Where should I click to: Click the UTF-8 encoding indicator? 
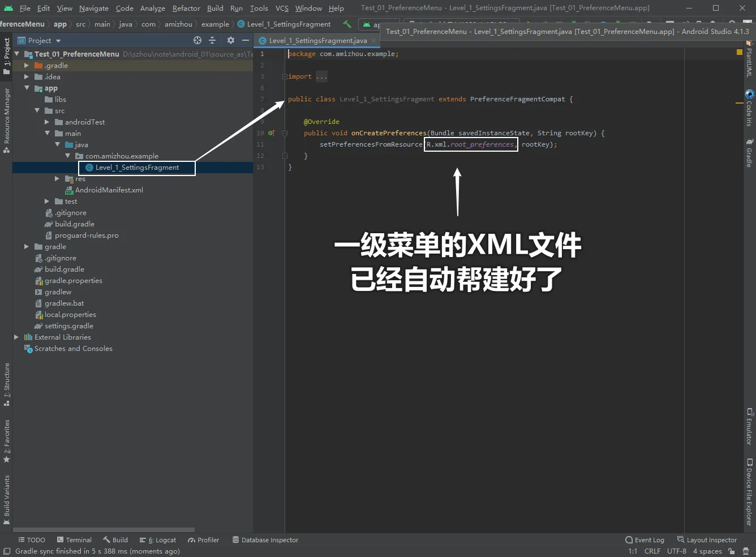coord(677,551)
